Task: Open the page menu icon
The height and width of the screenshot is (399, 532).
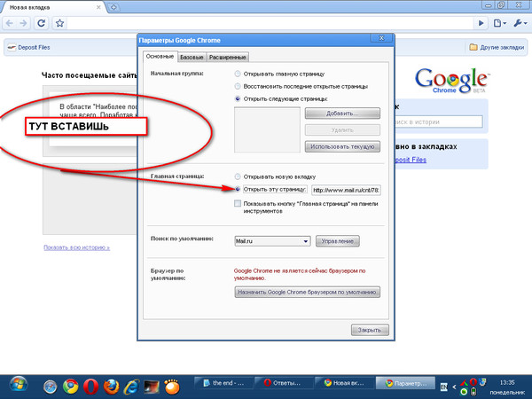Action: 499,23
